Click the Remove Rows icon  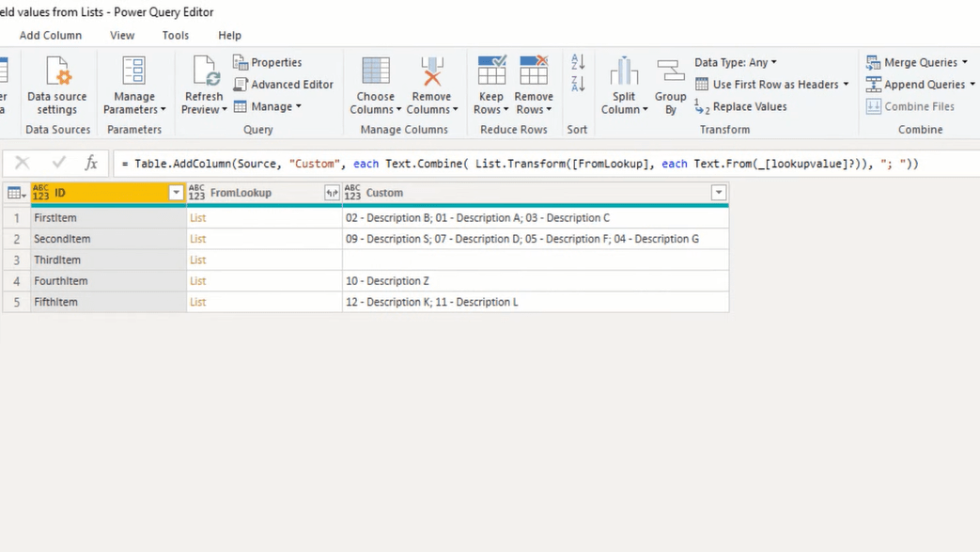coord(533,71)
